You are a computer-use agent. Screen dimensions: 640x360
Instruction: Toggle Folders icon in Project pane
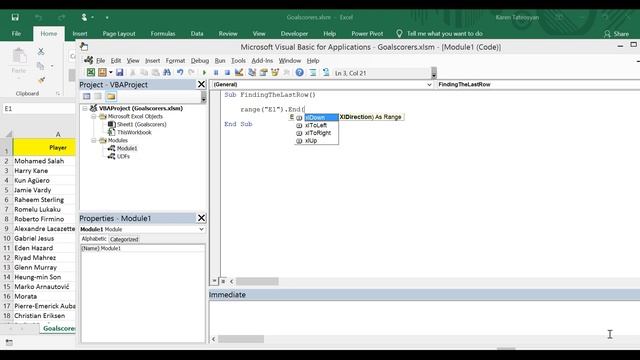(x=111, y=96)
